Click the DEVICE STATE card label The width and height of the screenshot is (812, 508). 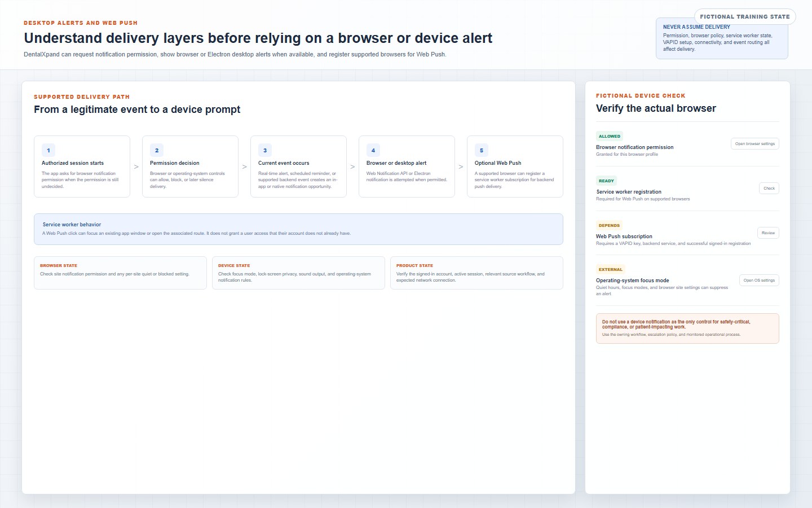coord(234,265)
